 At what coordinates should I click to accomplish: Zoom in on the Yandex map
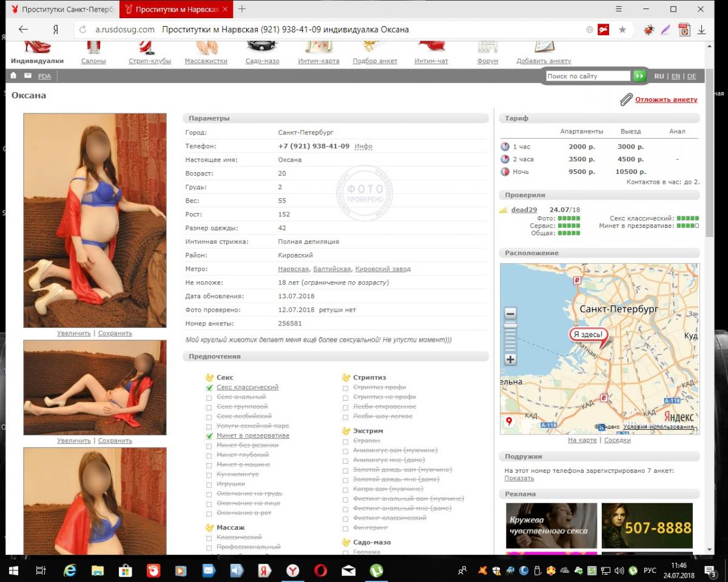pyautogui.click(x=510, y=360)
